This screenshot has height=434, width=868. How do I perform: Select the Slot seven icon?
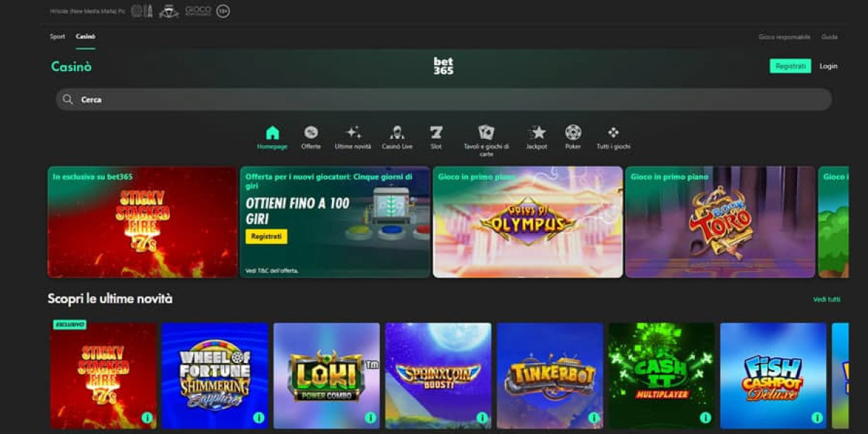click(436, 133)
